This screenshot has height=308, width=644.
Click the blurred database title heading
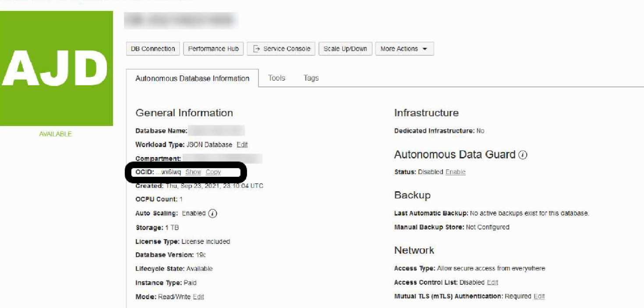coord(180,20)
